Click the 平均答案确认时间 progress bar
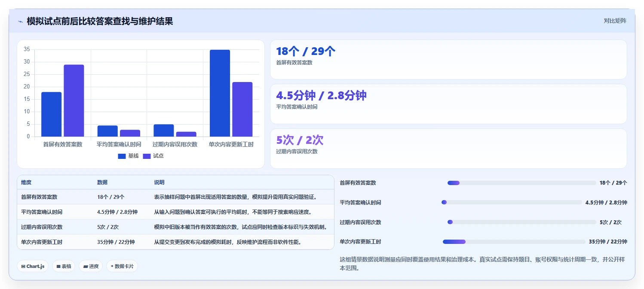 512,202
